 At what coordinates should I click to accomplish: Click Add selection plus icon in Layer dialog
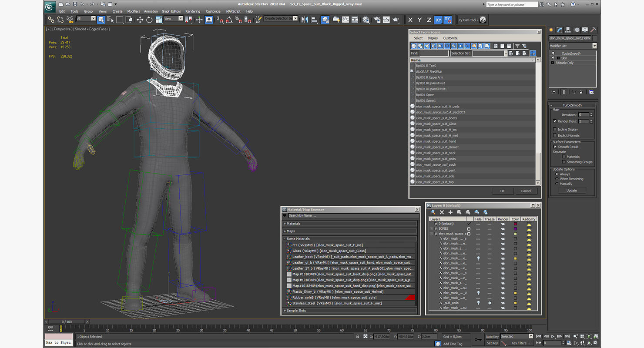[x=450, y=212]
